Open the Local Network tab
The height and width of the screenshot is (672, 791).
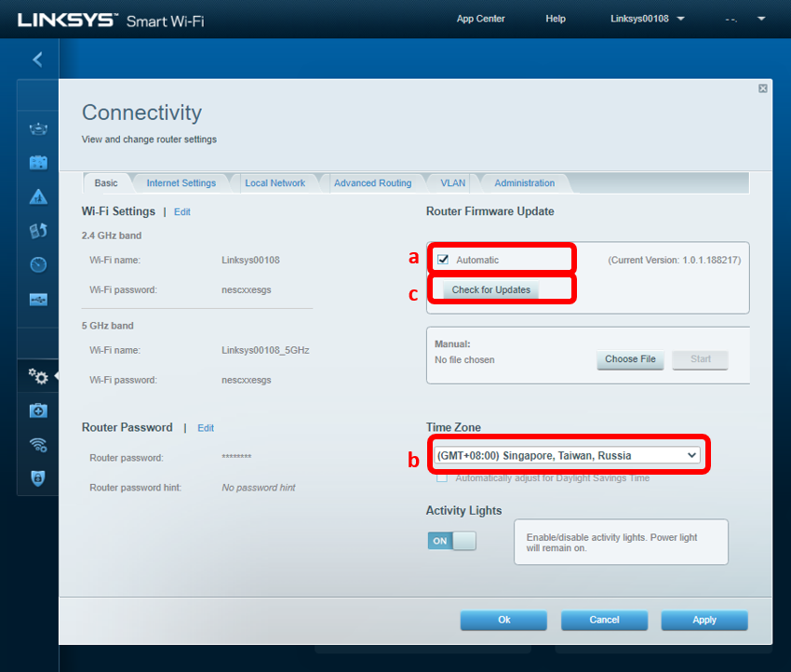[x=275, y=183]
